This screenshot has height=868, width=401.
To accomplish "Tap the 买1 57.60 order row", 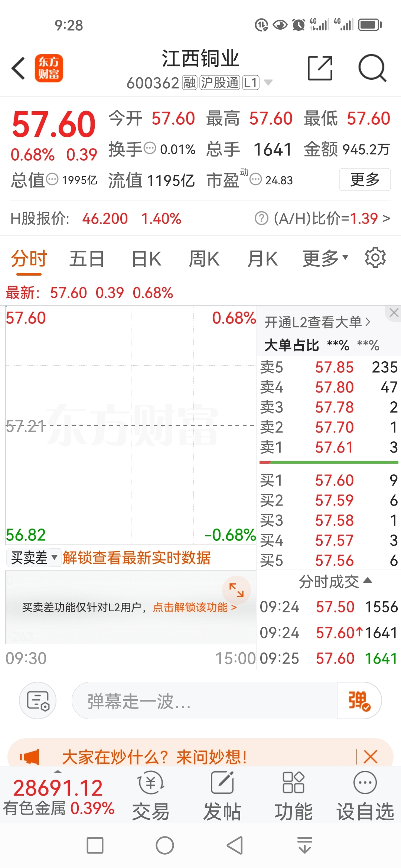I will (x=329, y=480).
